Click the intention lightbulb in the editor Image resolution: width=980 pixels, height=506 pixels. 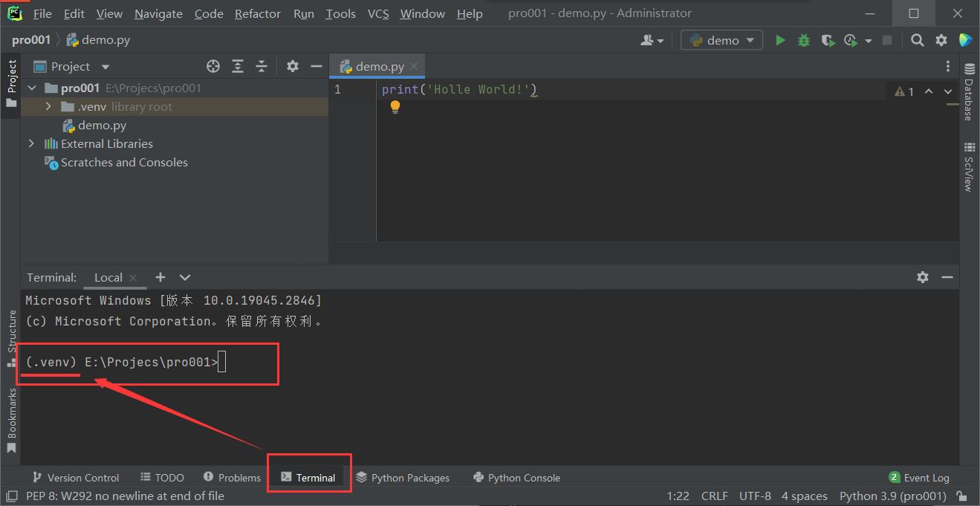pyautogui.click(x=395, y=106)
